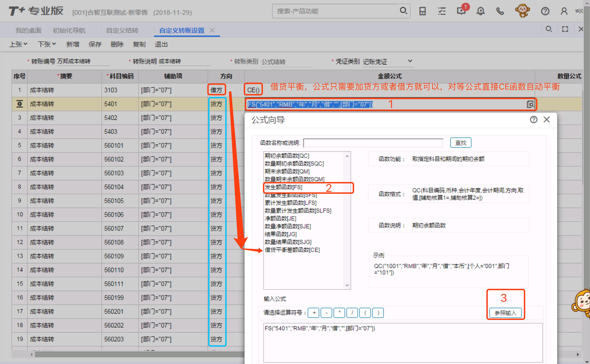Click function list scrollbar up arrow
Image resolution: width=590 pixels, height=364 pixels.
click(347, 156)
